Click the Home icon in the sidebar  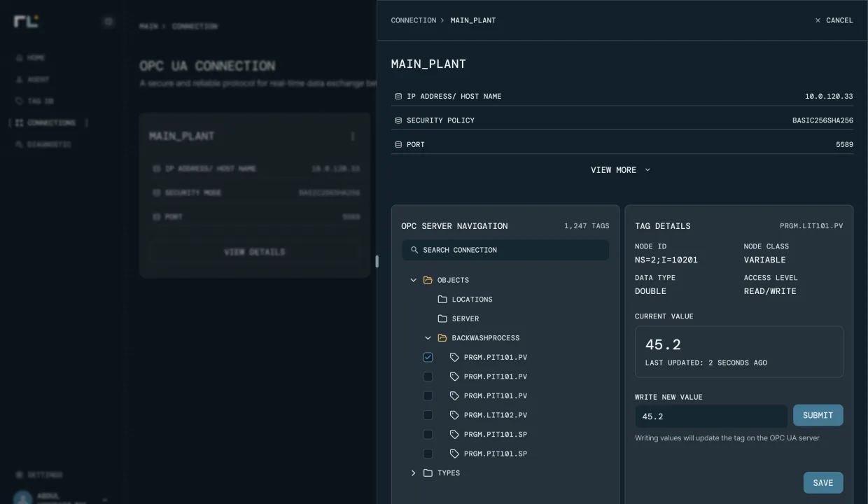[x=20, y=57]
